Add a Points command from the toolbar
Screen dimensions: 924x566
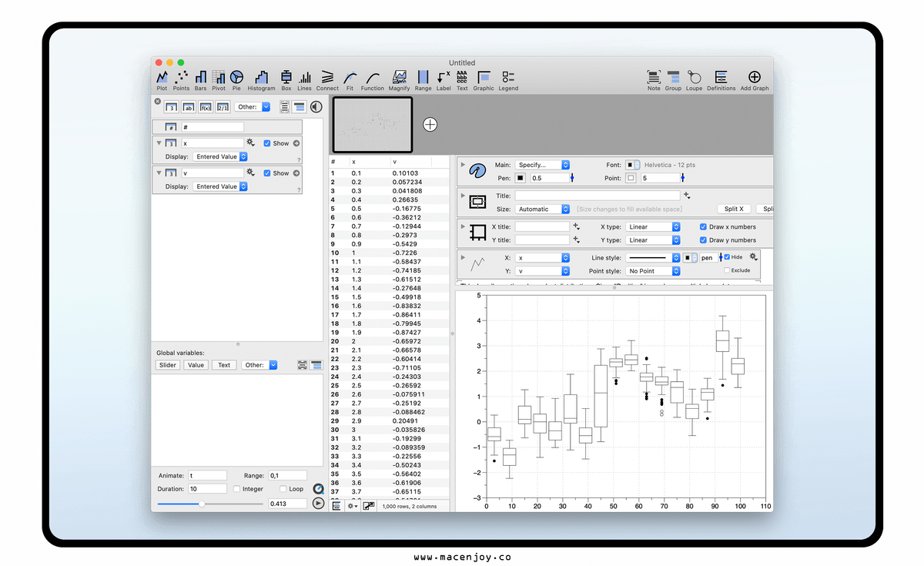[181, 79]
